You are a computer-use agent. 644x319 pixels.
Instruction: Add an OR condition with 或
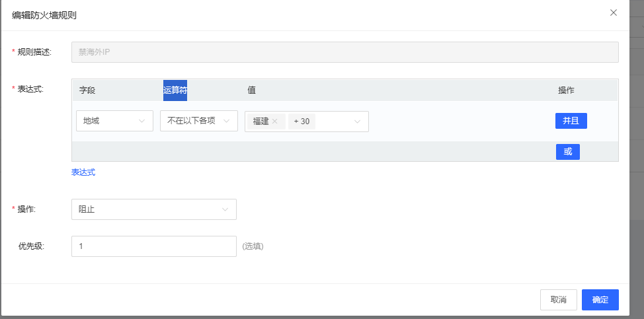click(x=567, y=151)
